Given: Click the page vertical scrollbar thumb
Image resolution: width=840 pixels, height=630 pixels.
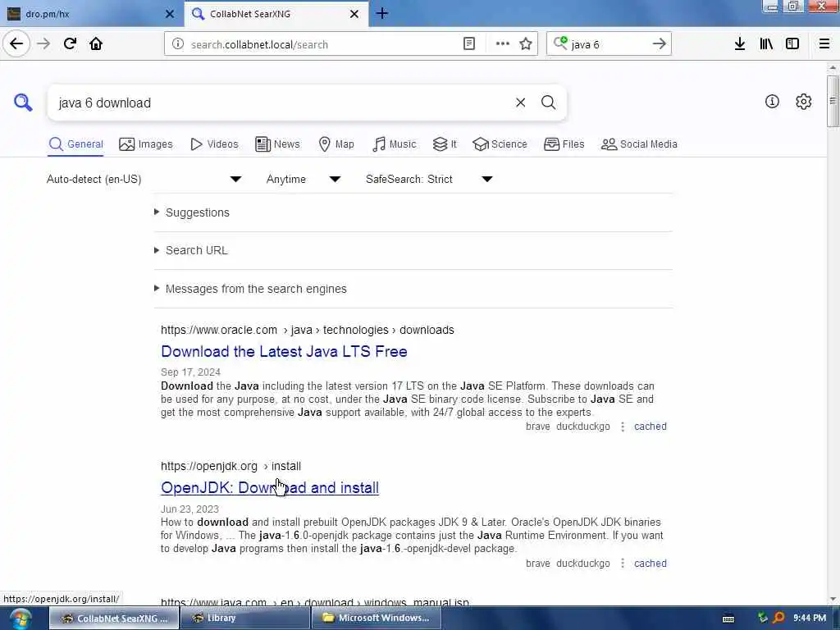Looking at the screenshot, I should pos(832,101).
